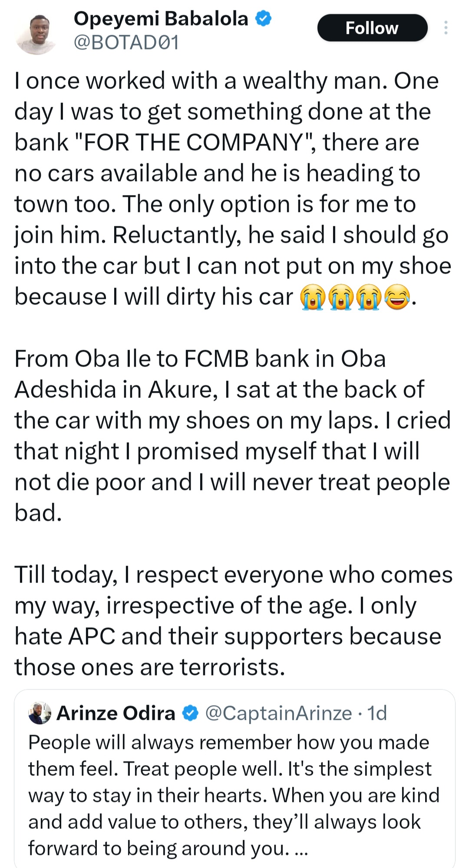Click the second crying emoji
469x868 pixels.
[x=341, y=299]
